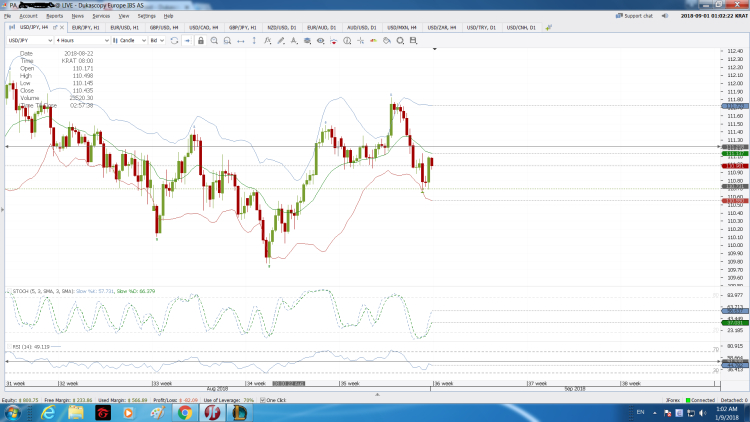Open Google Chrome from taskbar

coord(185,412)
